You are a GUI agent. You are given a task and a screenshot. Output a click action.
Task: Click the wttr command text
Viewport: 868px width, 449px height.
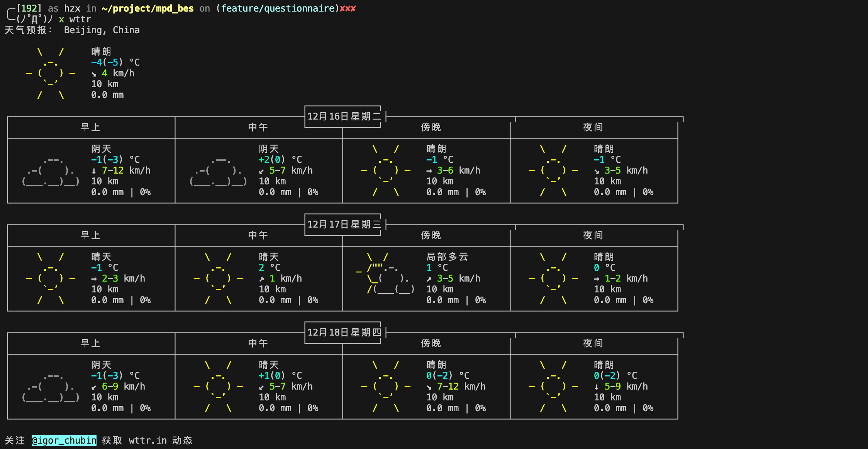tap(80, 19)
